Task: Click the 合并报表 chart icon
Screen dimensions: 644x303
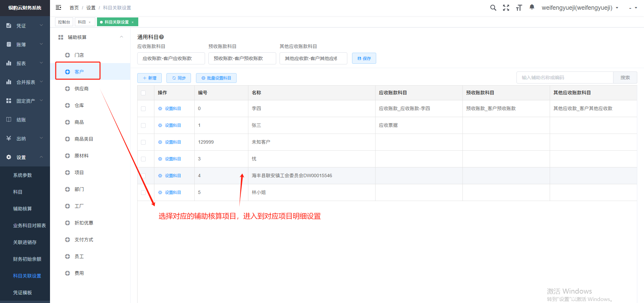Action: point(9,82)
